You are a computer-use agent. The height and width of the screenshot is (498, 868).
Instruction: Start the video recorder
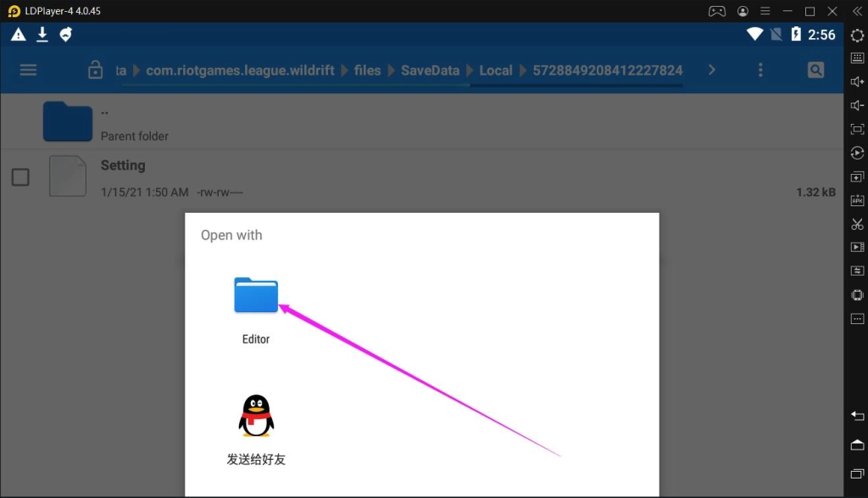click(x=857, y=247)
